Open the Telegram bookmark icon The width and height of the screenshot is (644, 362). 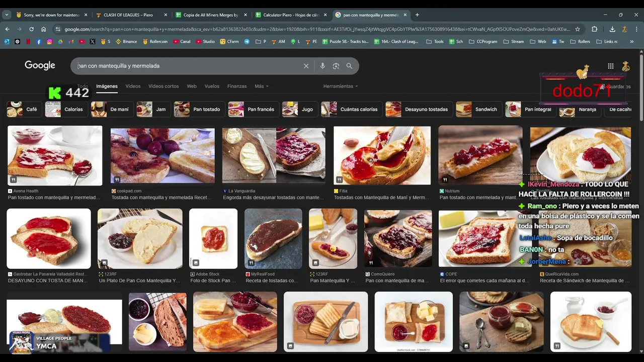click(247, 42)
